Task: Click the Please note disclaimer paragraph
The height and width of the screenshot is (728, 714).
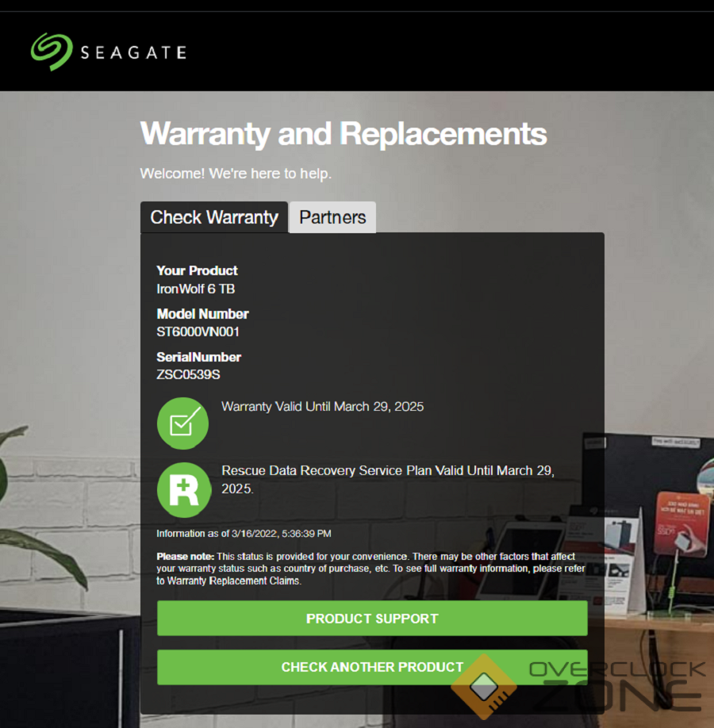Action: (370, 569)
